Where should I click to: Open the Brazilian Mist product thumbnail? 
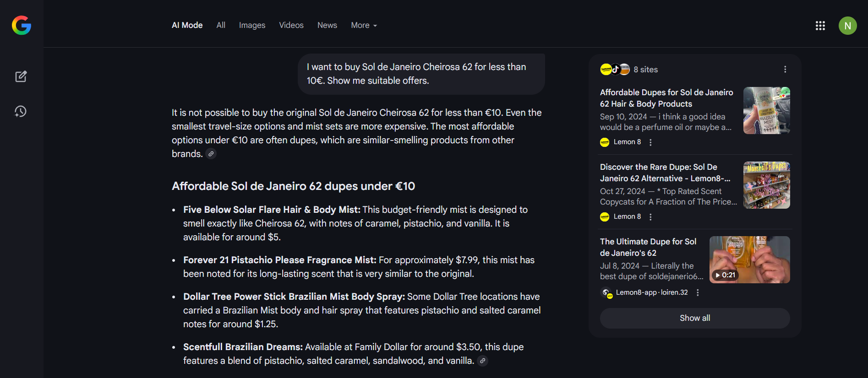(767, 110)
